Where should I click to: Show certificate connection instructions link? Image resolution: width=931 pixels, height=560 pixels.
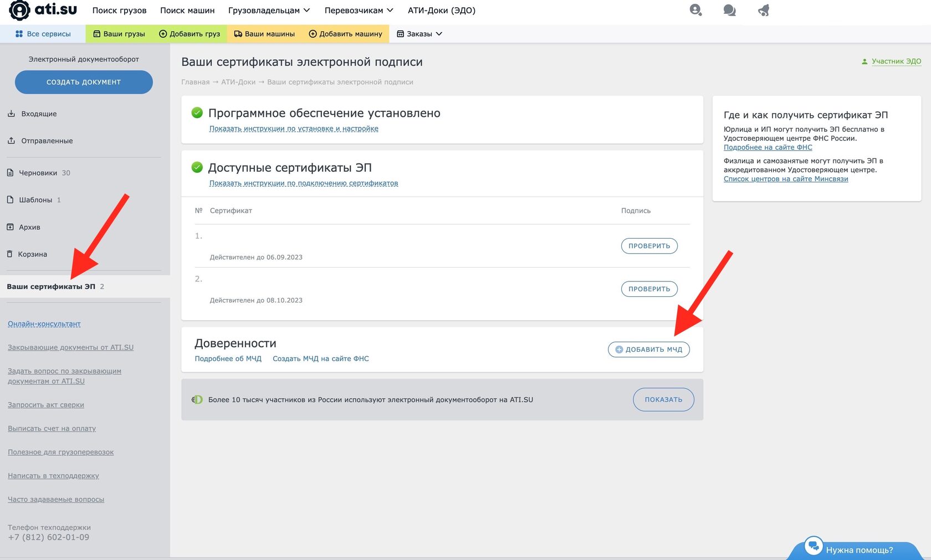304,183
